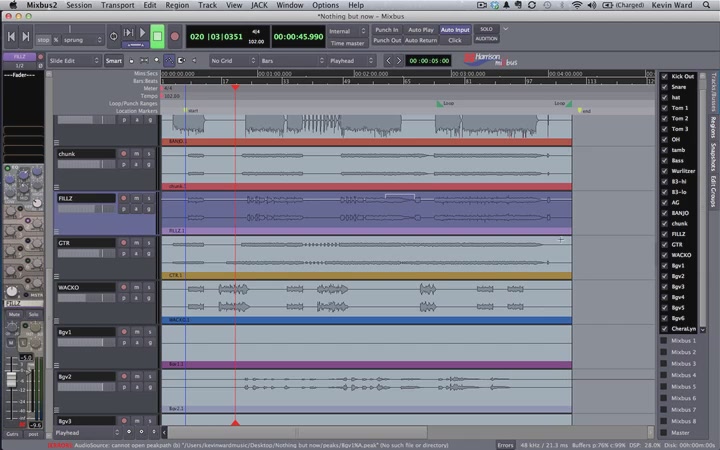Switch to the Regions side tab

713,128
